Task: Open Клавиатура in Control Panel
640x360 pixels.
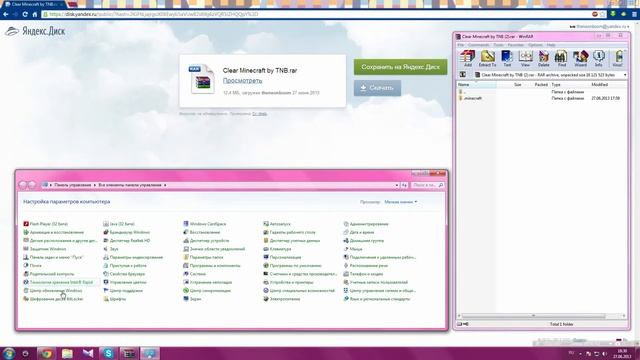Action: 277,249
